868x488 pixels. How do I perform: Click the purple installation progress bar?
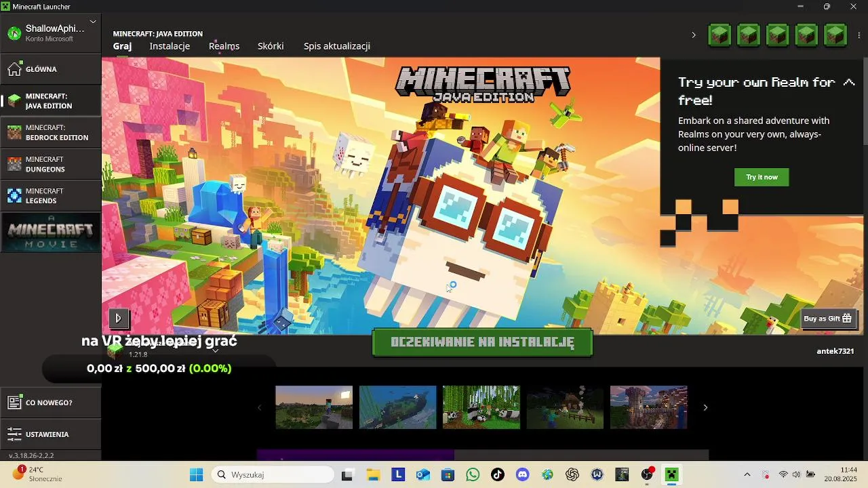click(x=355, y=455)
